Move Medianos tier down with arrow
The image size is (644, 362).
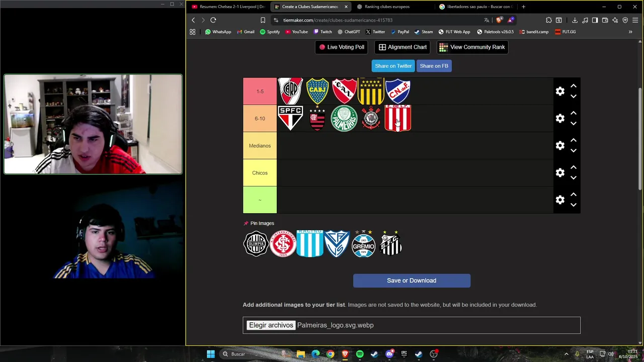(574, 151)
